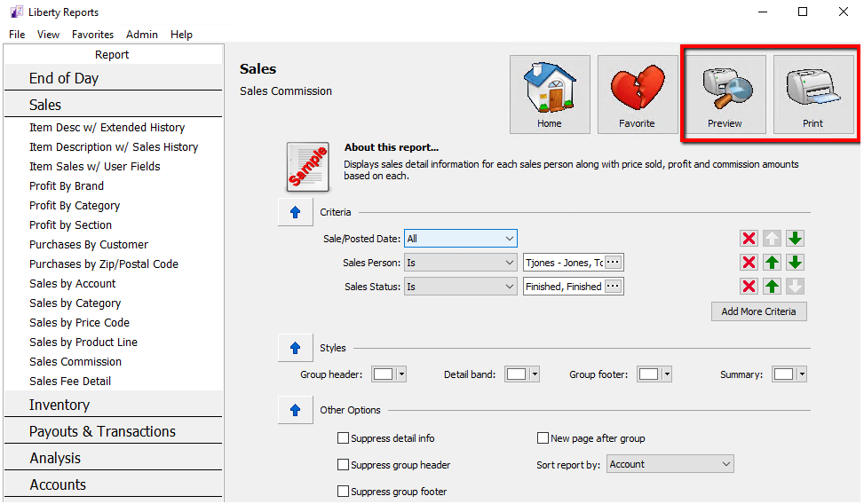Screen dimensions: 864x504
Task: Open Detail band style dropdown arrow
Action: point(535,374)
